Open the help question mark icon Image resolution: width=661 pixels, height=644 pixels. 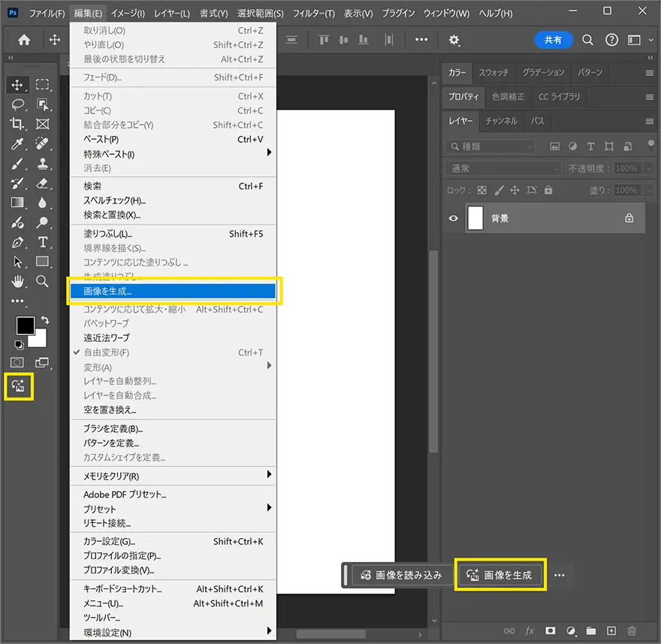tap(611, 40)
